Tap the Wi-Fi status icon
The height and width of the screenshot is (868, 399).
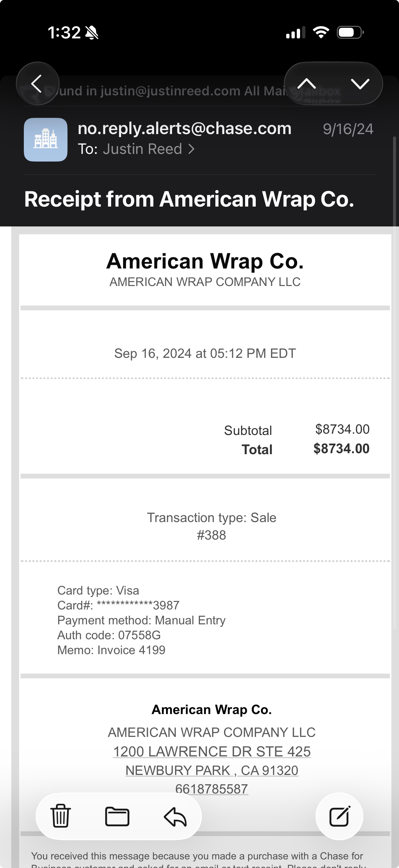321,32
